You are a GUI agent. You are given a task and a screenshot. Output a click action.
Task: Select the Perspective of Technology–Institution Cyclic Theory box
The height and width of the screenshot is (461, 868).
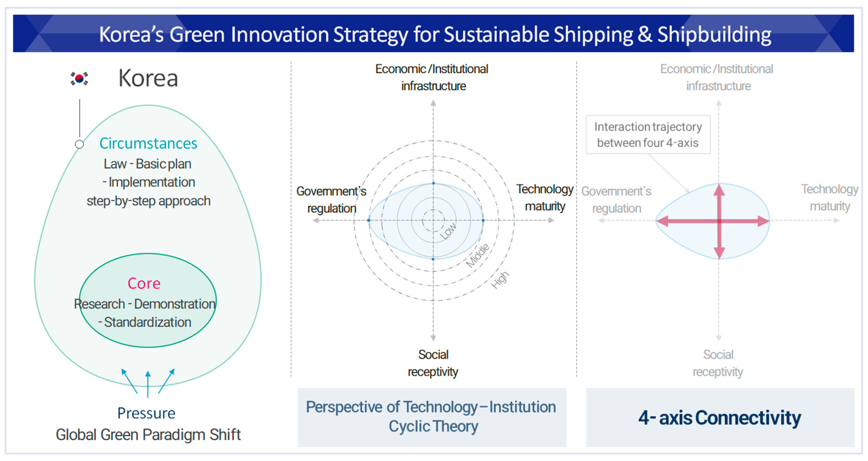tap(432, 417)
